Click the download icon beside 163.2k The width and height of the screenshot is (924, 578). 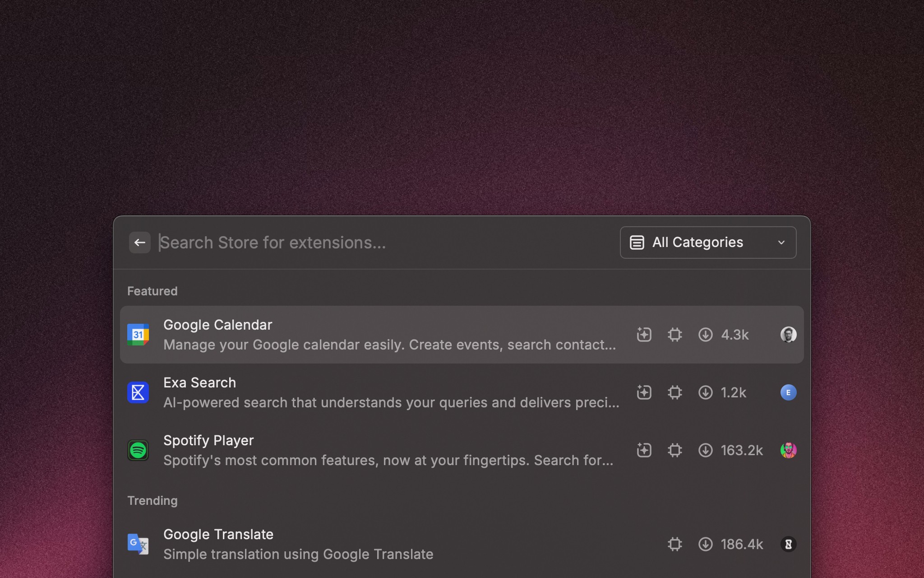point(705,450)
